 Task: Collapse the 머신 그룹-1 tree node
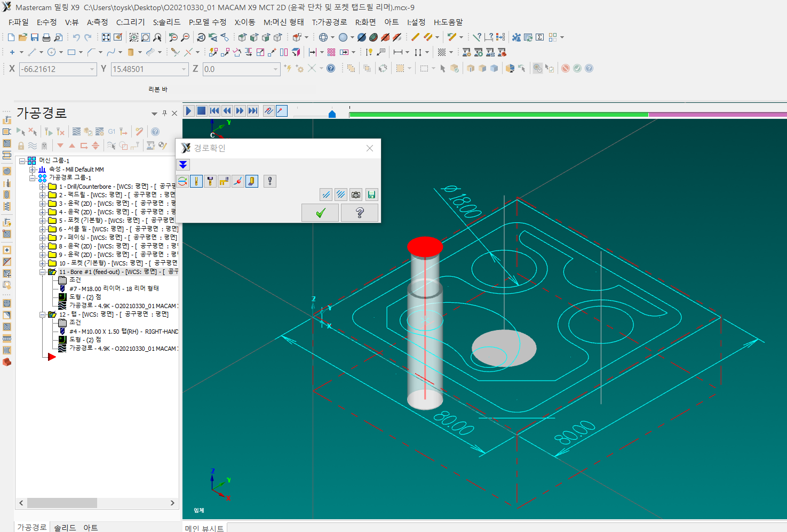[x=22, y=160]
